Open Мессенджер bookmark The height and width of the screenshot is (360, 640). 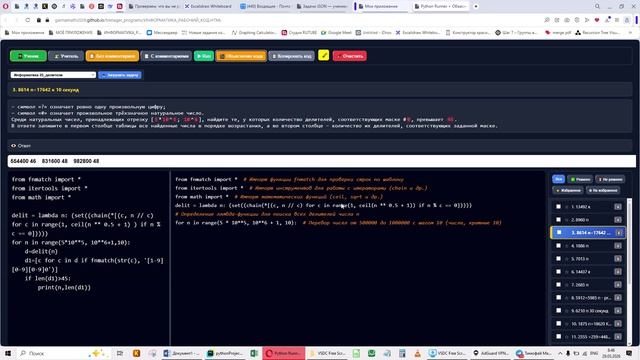tap(162, 33)
